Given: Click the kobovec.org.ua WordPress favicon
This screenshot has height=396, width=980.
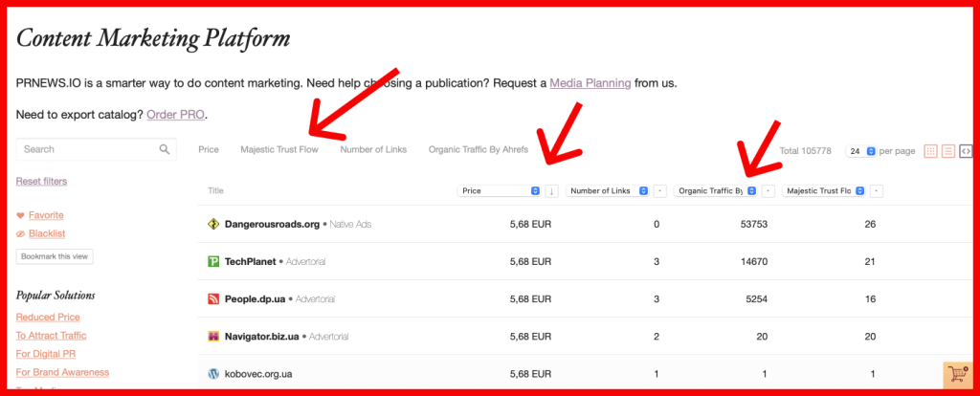Looking at the screenshot, I should point(213,374).
